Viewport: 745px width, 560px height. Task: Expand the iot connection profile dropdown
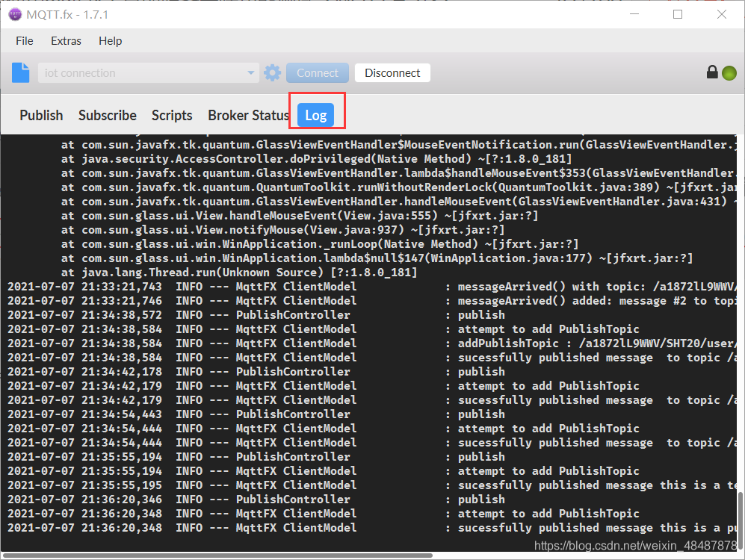[x=251, y=72]
